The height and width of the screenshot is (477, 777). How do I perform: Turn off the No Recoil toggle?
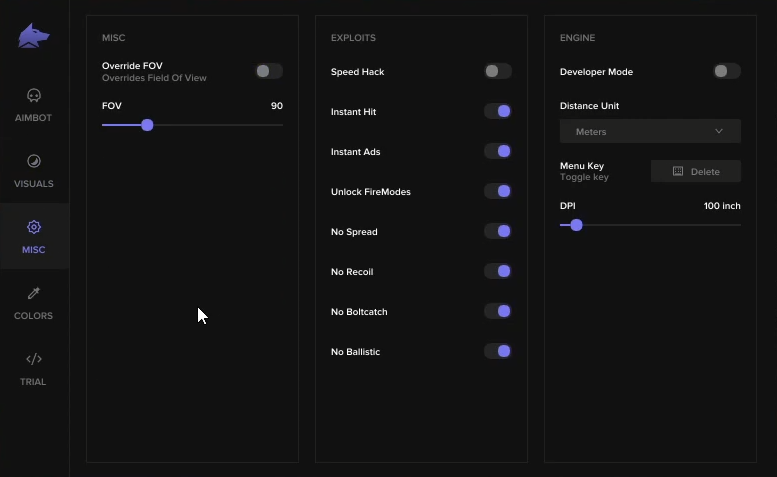(x=497, y=271)
